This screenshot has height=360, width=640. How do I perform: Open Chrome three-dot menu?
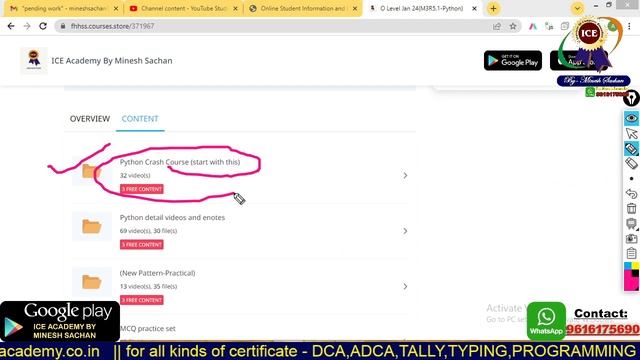pos(629,26)
